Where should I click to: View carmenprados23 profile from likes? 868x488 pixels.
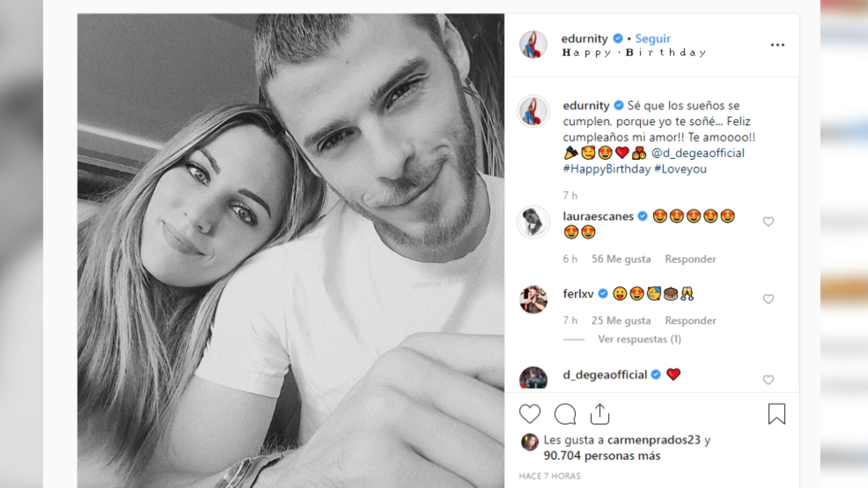(654, 440)
